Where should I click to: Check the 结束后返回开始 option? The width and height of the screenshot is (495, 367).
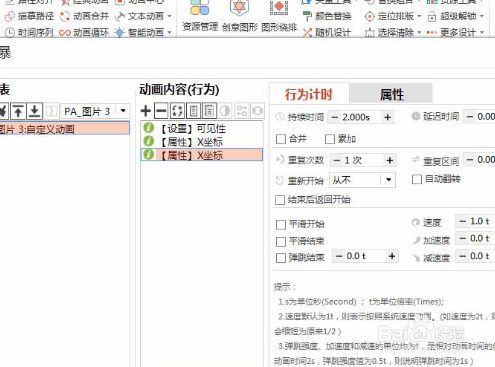coord(280,200)
